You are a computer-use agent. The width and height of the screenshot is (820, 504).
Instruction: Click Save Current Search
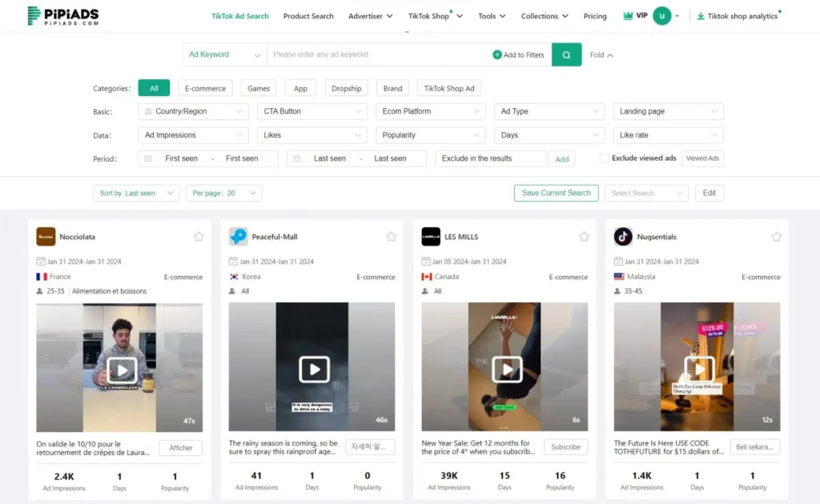[556, 193]
